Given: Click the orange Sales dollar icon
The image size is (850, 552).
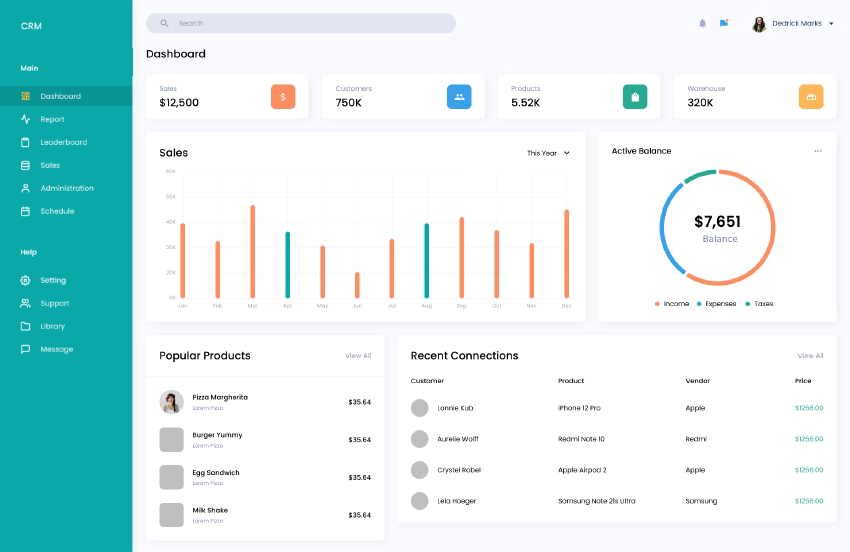Looking at the screenshot, I should (283, 97).
